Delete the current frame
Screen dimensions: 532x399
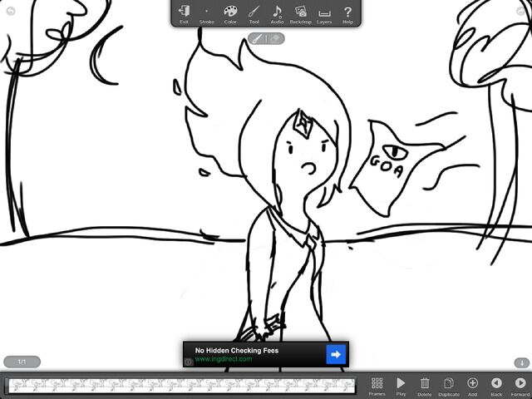click(x=425, y=387)
